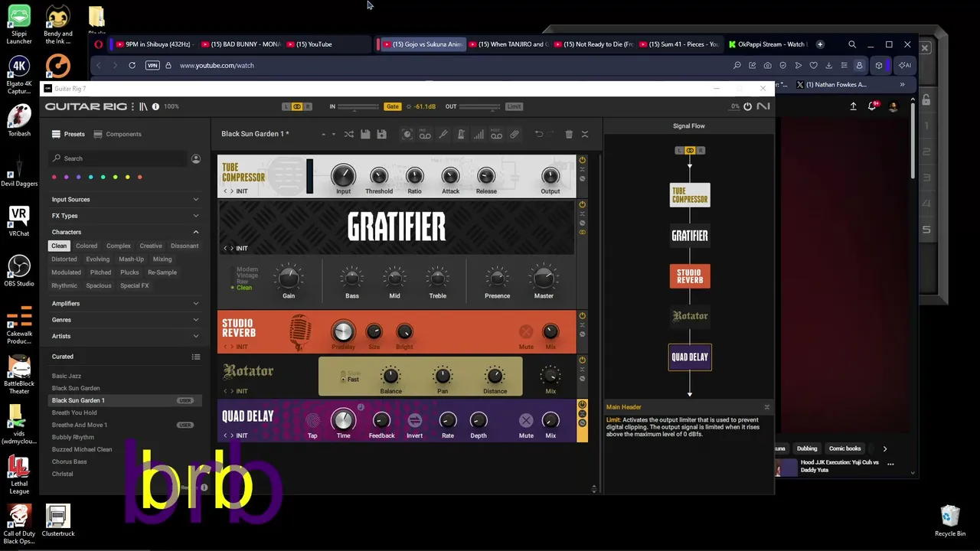
Task: Click the output level meter slider
Action: click(480, 106)
